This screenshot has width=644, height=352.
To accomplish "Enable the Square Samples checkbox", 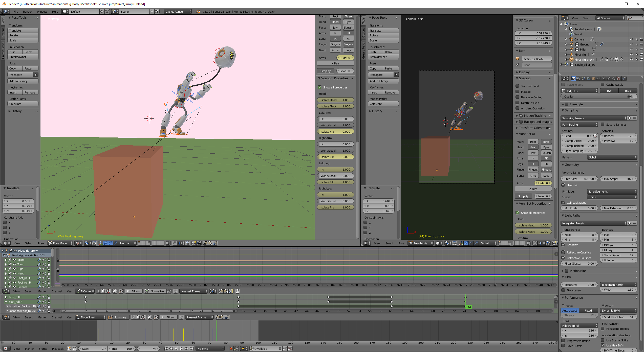I will [x=603, y=125].
